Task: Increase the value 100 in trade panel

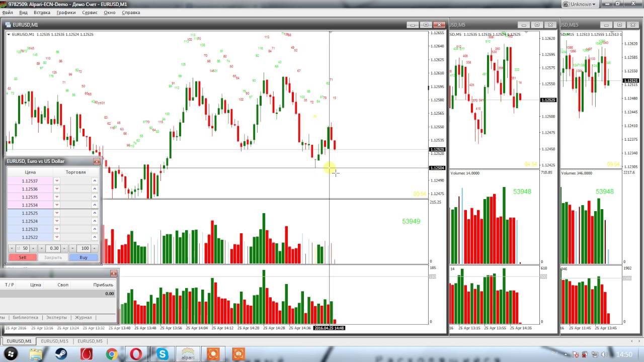Action: click(95, 248)
